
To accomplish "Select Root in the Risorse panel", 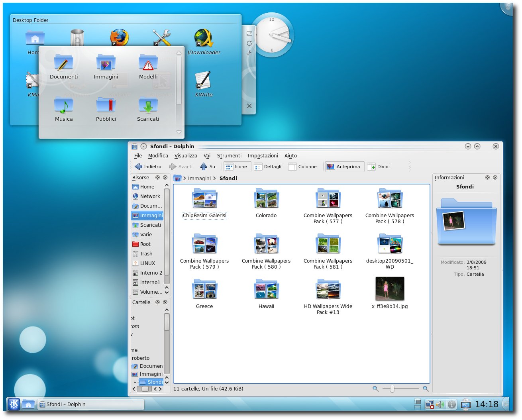I will (147, 244).
